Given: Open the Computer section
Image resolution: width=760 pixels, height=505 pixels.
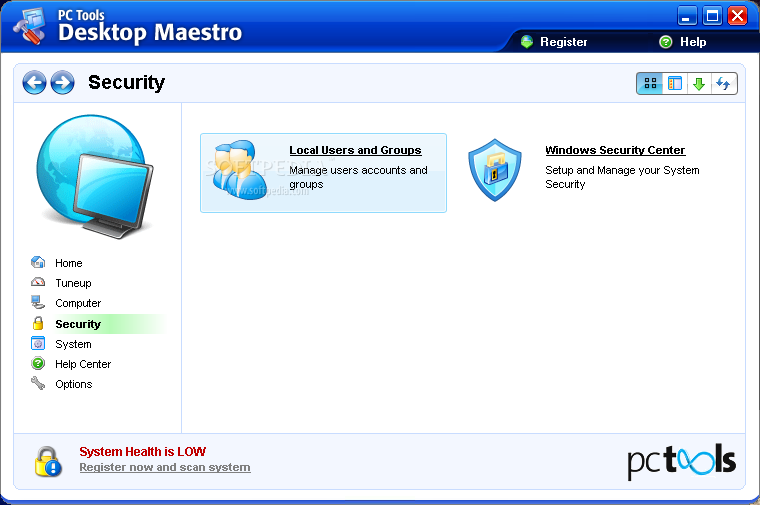Looking at the screenshot, I should pyautogui.click(x=78, y=303).
